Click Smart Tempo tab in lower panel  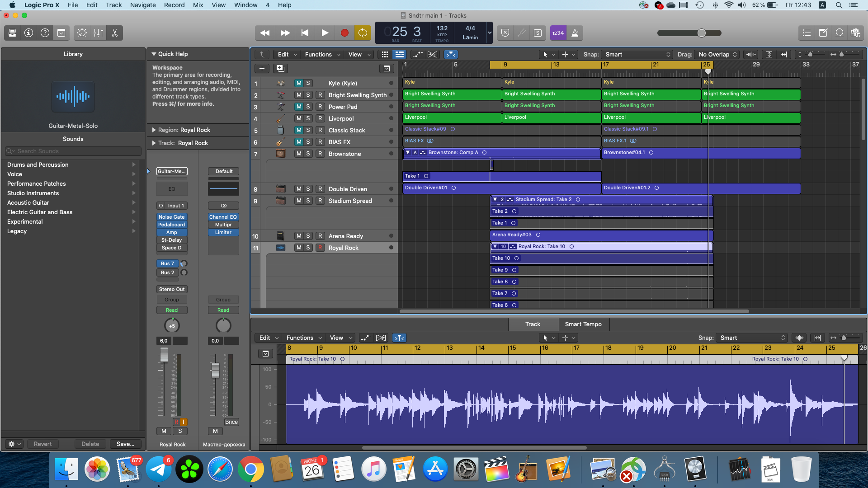pyautogui.click(x=583, y=324)
